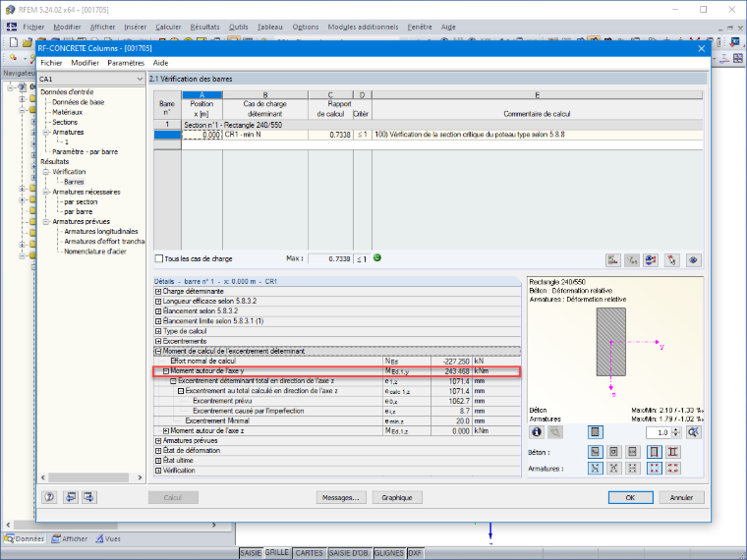Select the second Béton stress display icon

pos(613,451)
